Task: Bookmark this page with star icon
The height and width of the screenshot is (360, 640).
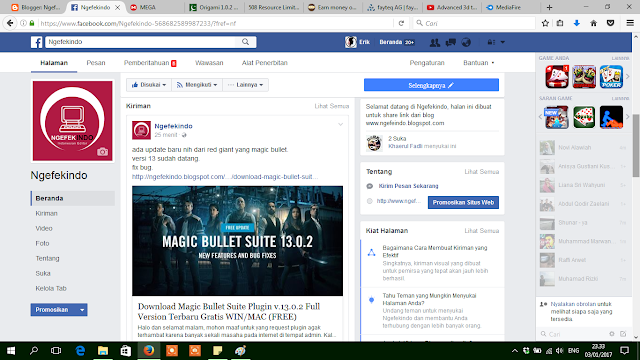Action: pos(545,23)
